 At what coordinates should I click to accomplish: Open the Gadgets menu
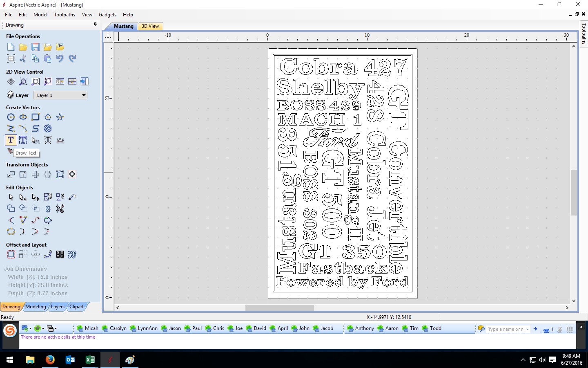click(107, 15)
